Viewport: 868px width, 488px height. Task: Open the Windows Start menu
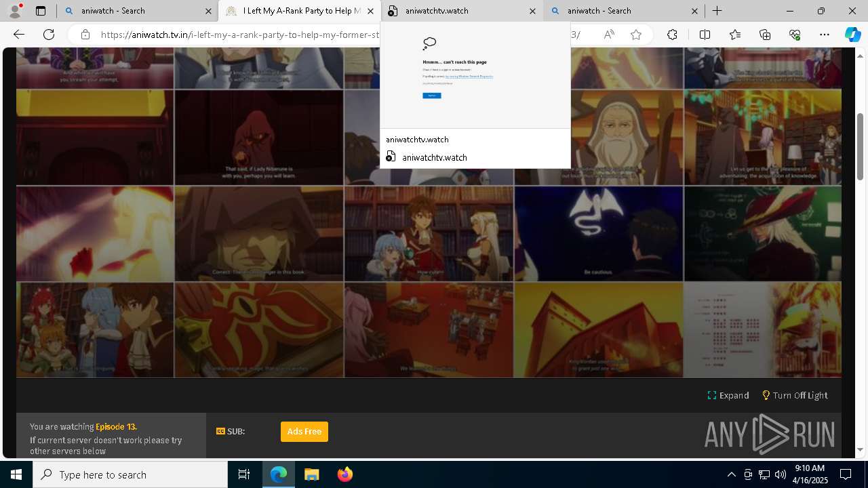pyautogui.click(x=16, y=474)
